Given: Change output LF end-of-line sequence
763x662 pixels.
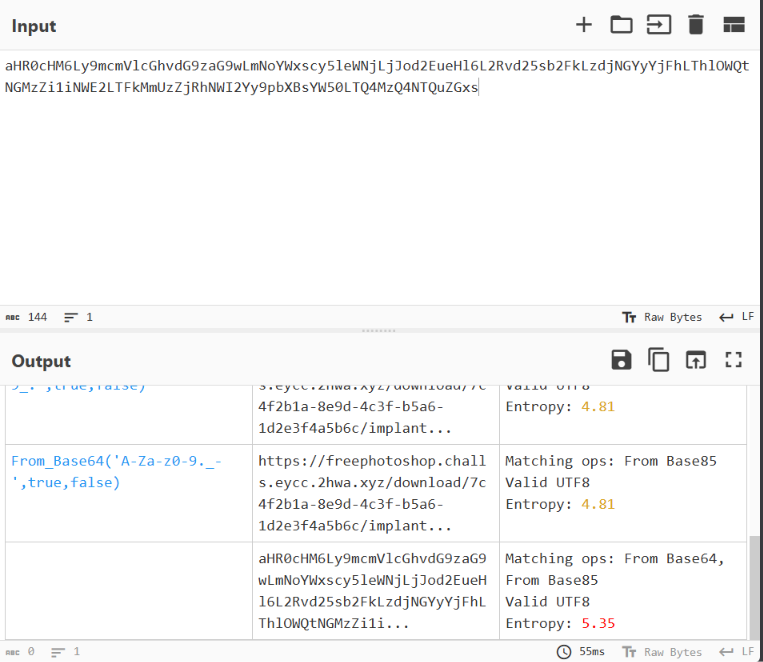Looking at the screenshot, I should tap(737, 652).
